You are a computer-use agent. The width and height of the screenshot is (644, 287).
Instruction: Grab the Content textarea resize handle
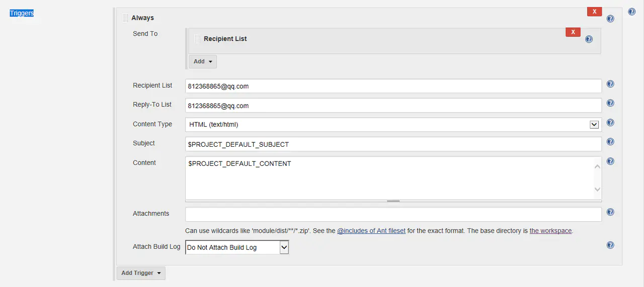pyautogui.click(x=393, y=201)
